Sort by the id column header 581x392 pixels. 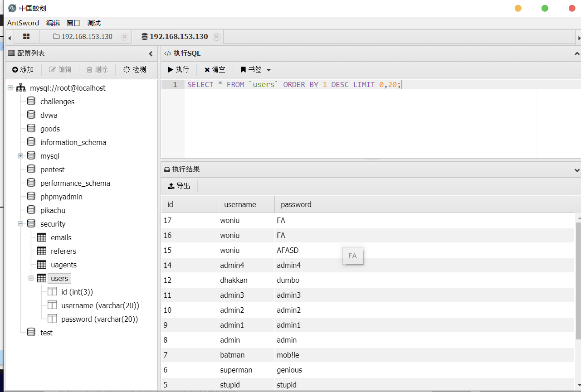tap(190, 204)
